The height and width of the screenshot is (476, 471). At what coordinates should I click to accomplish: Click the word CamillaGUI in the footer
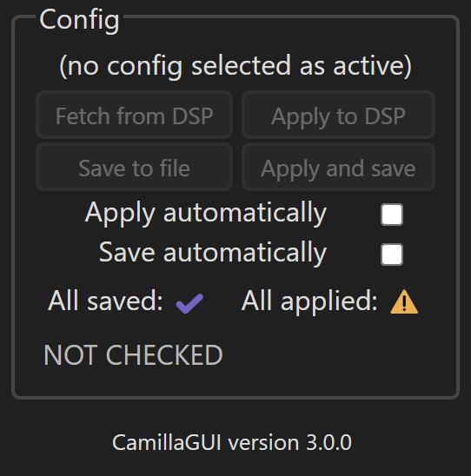166,442
